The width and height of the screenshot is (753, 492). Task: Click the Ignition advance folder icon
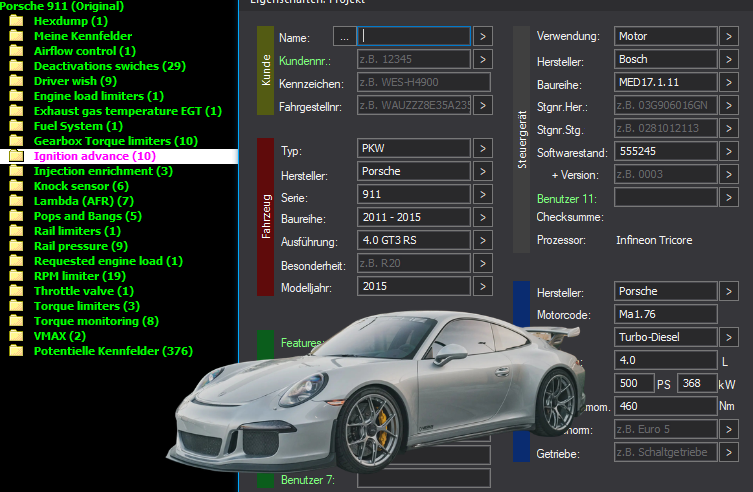coord(16,156)
